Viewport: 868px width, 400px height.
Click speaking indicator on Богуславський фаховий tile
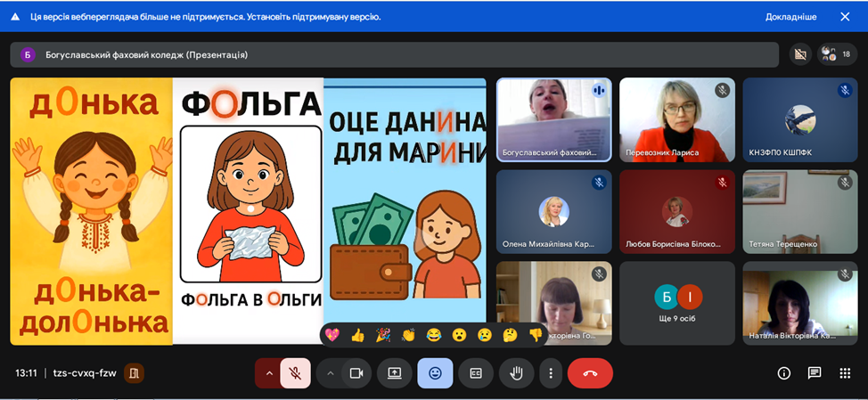click(598, 90)
